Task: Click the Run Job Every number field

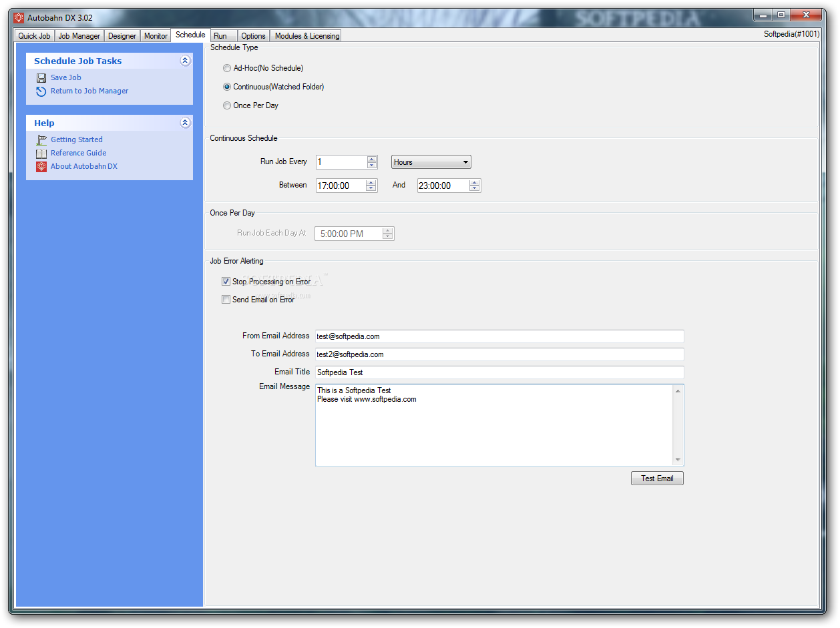Action: click(x=341, y=162)
